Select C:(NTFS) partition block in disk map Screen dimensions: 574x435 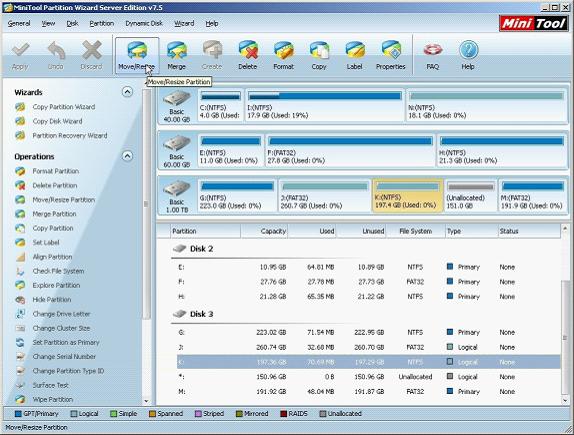coord(220,105)
